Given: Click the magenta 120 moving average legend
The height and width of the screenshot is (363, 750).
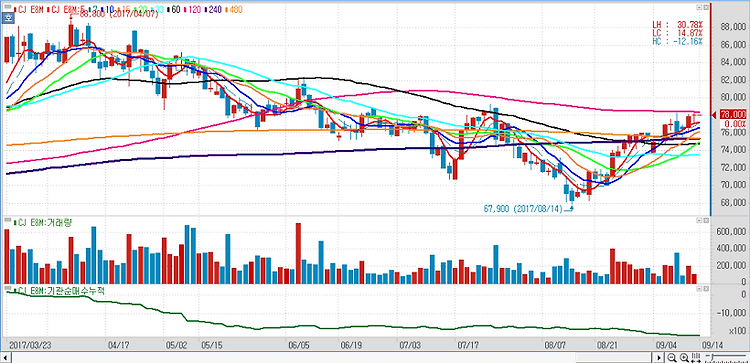Looking at the screenshot, I should [193, 9].
